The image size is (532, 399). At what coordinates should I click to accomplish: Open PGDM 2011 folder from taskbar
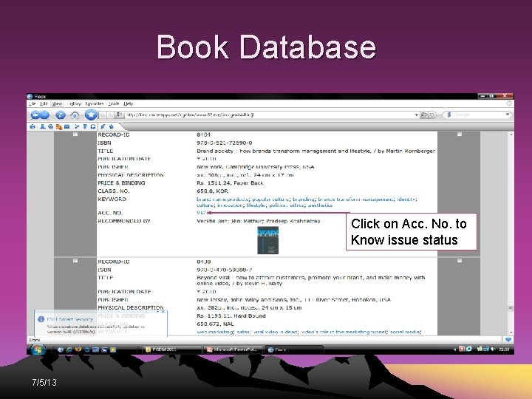(x=171, y=349)
